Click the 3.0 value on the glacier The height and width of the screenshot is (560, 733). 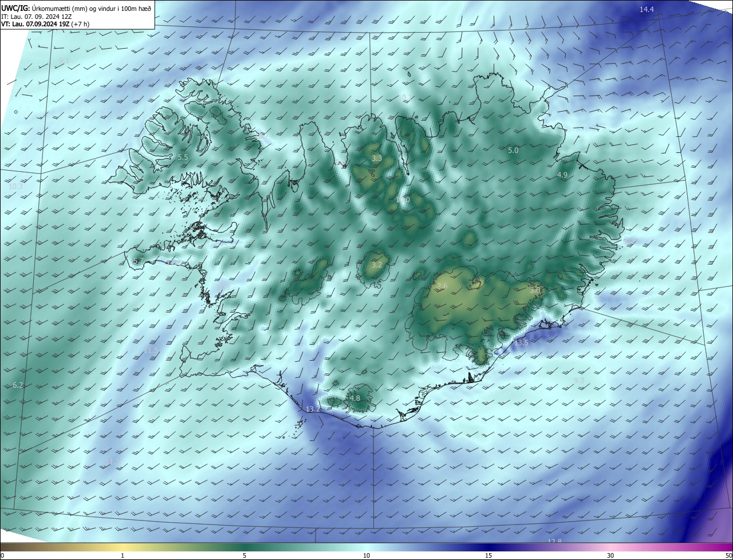[x=535, y=290]
